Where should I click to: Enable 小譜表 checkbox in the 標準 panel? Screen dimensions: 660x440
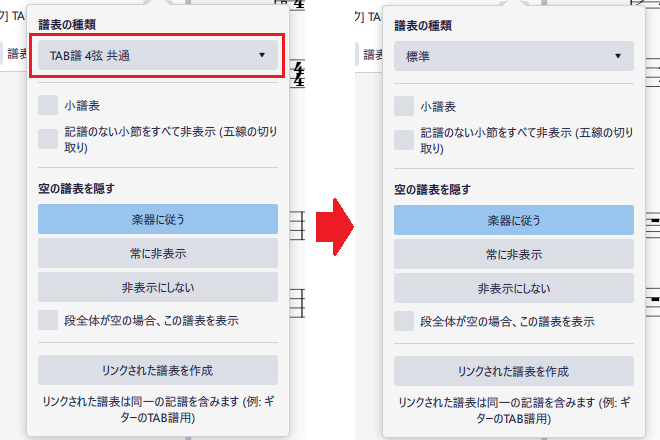pos(404,106)
